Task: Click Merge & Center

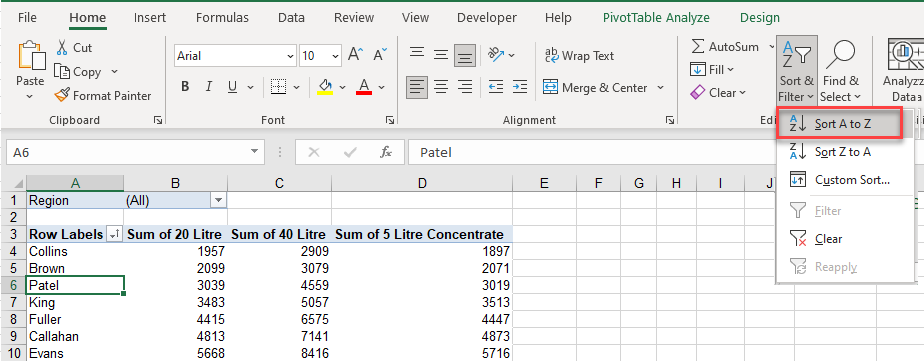Action: click(x=595, y=88)
